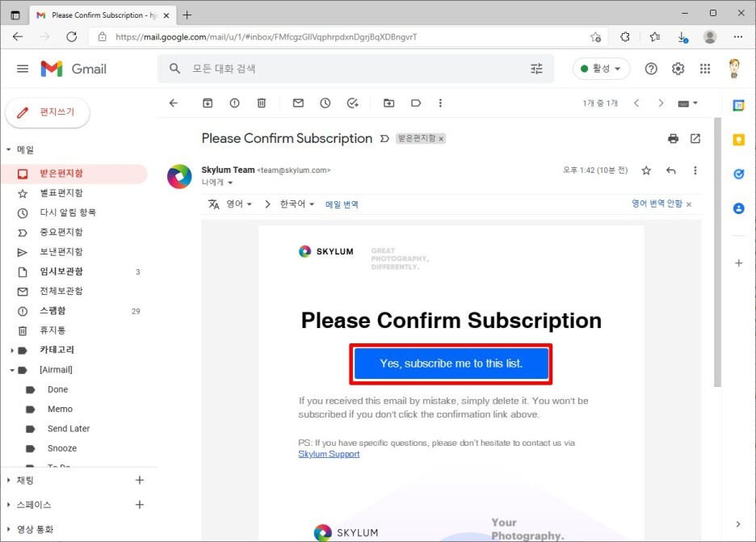Open the 스팸함 folder
This screenshot has height=542, width=756.
point(73,311)
